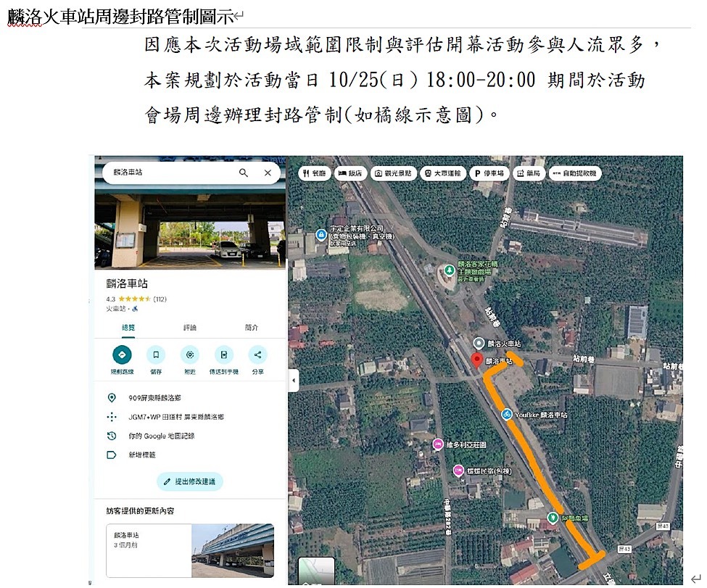The height and width of the screenshot is (588, 707).
Task: Click the 麟洛火車站周邊封路管制圖示 document heading
Action: pos(120,17)
